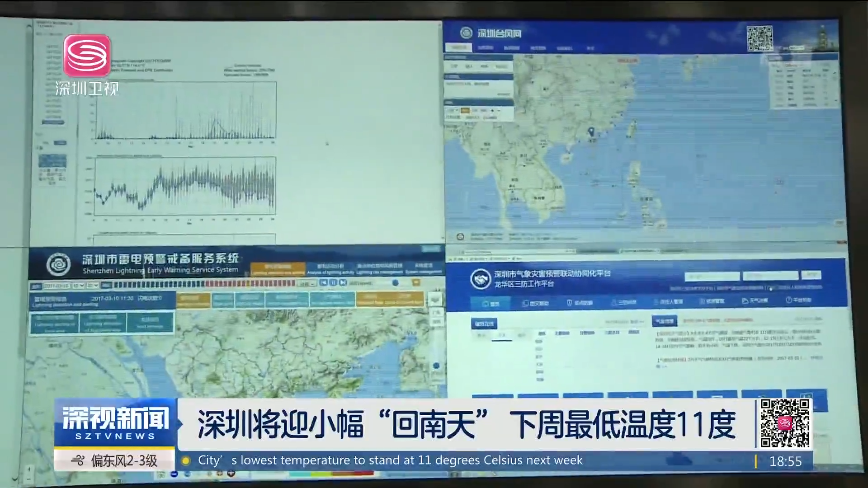Open the small dropdown in typhoon left panel
Image resolution: width=868 pixels, height=488 pixels.
pos(453,110)
